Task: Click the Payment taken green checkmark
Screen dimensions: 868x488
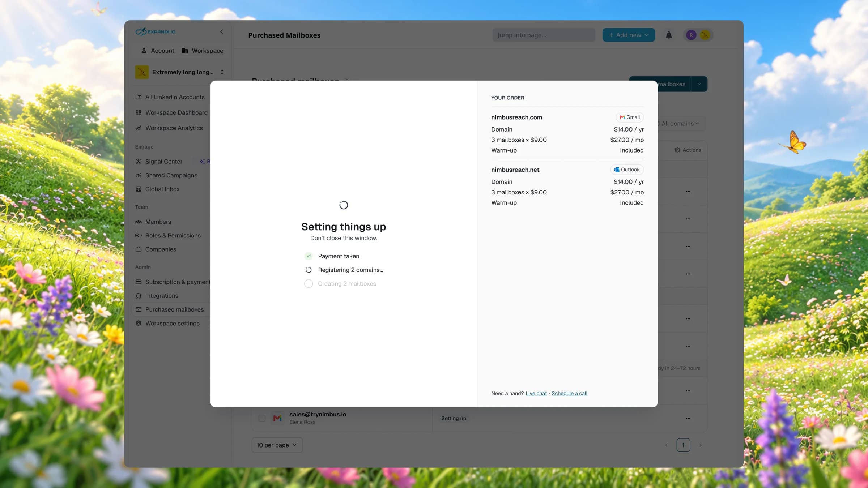Action: click(309, 256)
